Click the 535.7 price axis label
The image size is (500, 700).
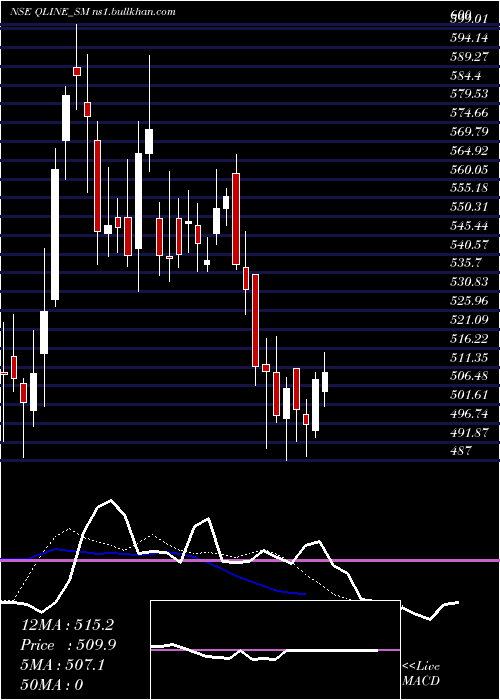click(x=466, y=263)
